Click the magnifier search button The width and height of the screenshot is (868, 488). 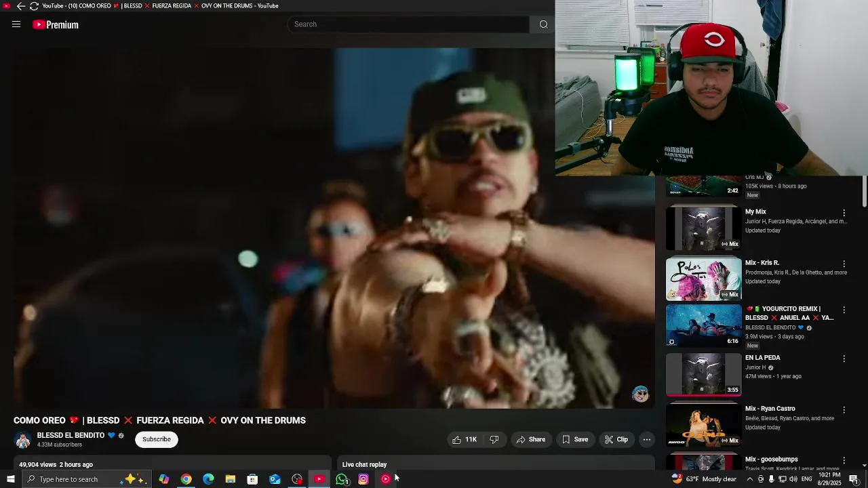543,24
